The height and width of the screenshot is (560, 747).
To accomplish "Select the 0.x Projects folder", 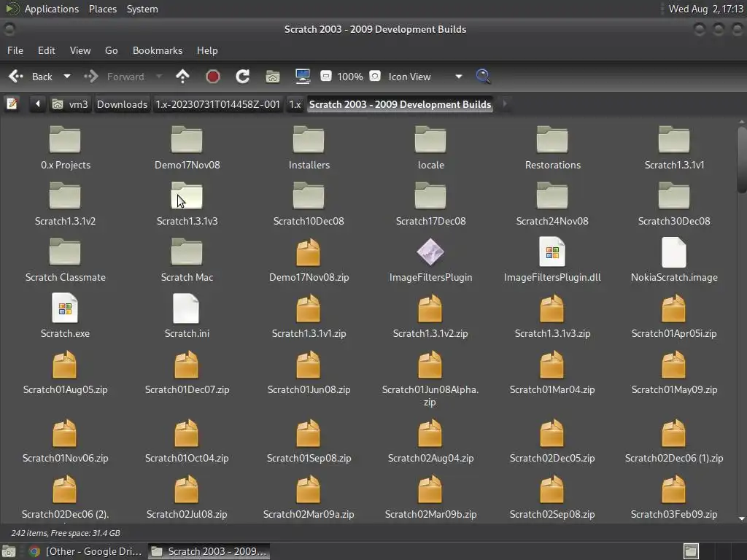I will click(65, 148).
